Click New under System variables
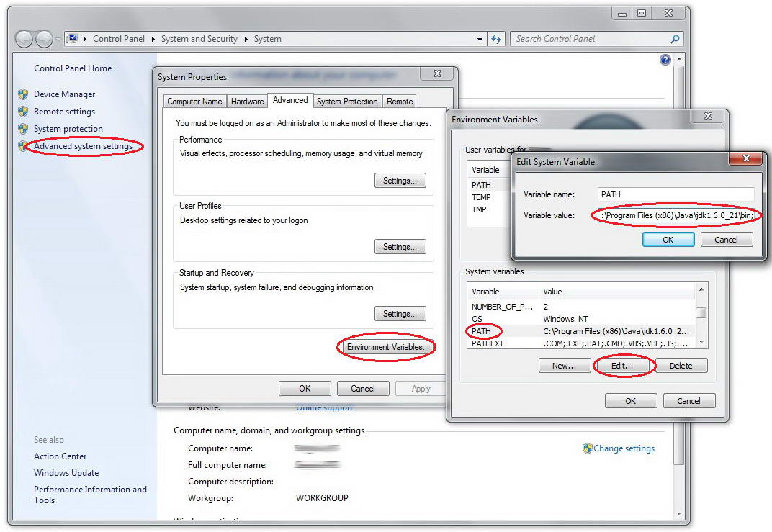The width and height of the screenshot is (772, 532). tap(564, 366)
